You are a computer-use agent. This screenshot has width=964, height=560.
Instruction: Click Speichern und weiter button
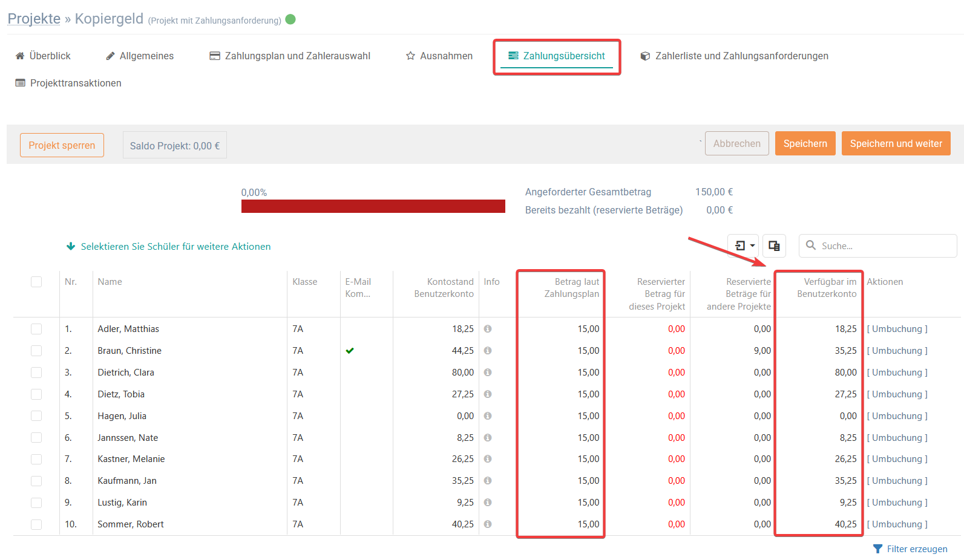[x=896, y=143]
